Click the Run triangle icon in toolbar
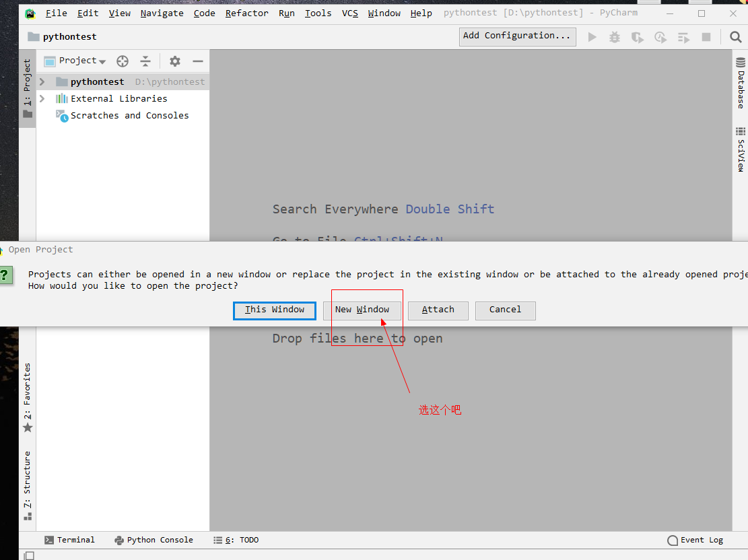This screenshot has height=560, width=748. [x=592, y=37]
